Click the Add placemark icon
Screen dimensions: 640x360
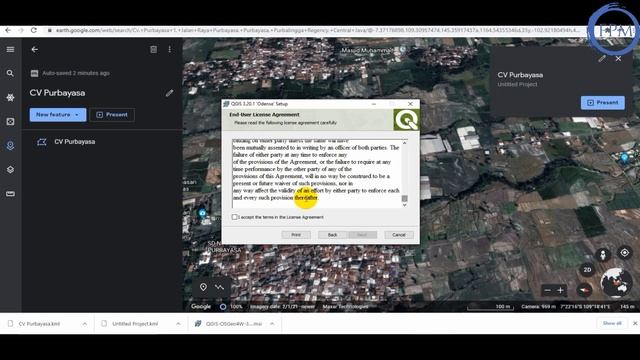[x=203, y=287]
